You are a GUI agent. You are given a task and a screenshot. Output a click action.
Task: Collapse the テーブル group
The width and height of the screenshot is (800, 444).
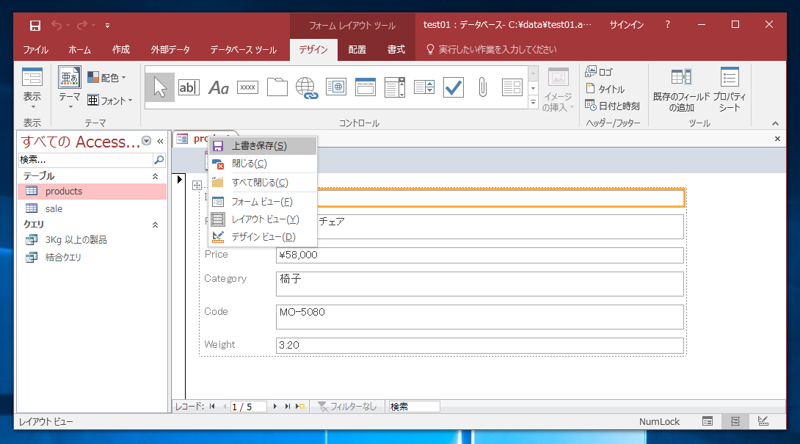[155, 176]
